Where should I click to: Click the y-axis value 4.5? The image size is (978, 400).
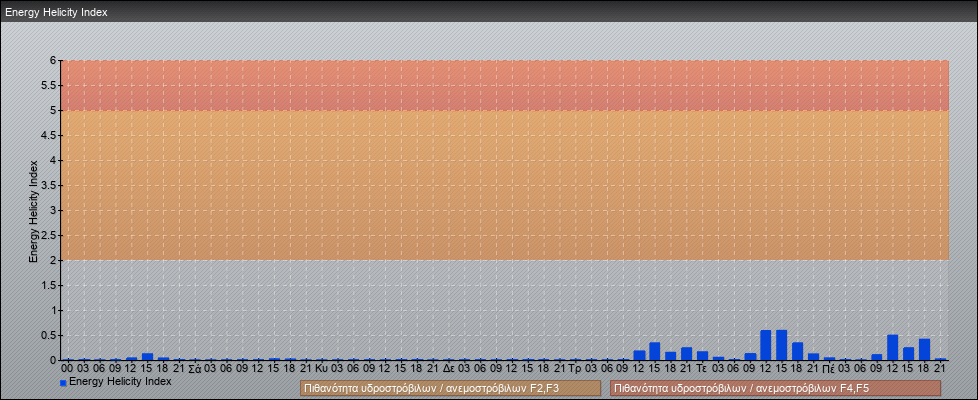(x=49, y=135)
